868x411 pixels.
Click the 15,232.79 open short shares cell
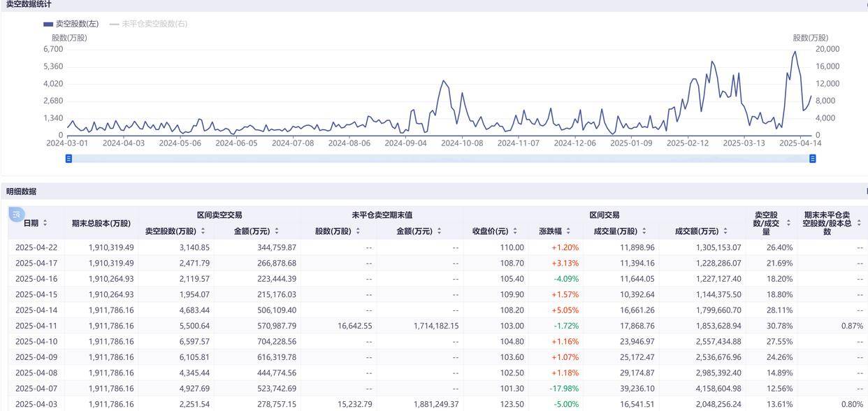pos(354,405)
